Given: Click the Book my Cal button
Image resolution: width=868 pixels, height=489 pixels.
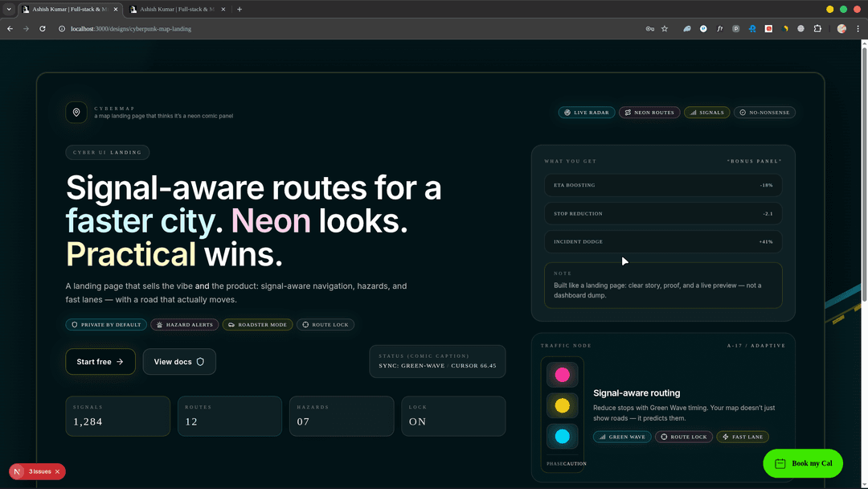Looking at the screenshot, I should click(802, 463).
